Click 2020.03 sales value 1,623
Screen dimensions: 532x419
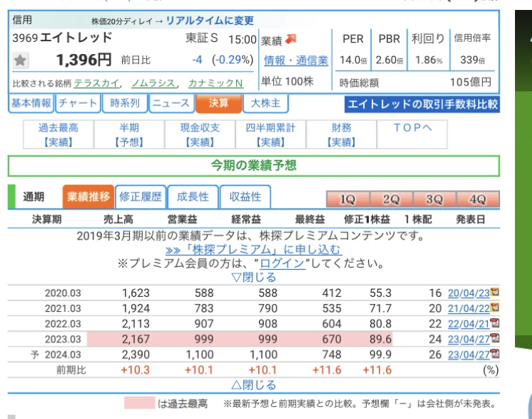[x=135, y=293]
